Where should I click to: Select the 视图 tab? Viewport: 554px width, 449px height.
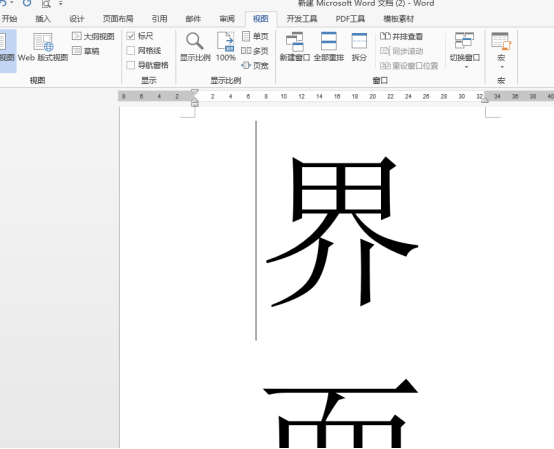click(x=261, y=19)
